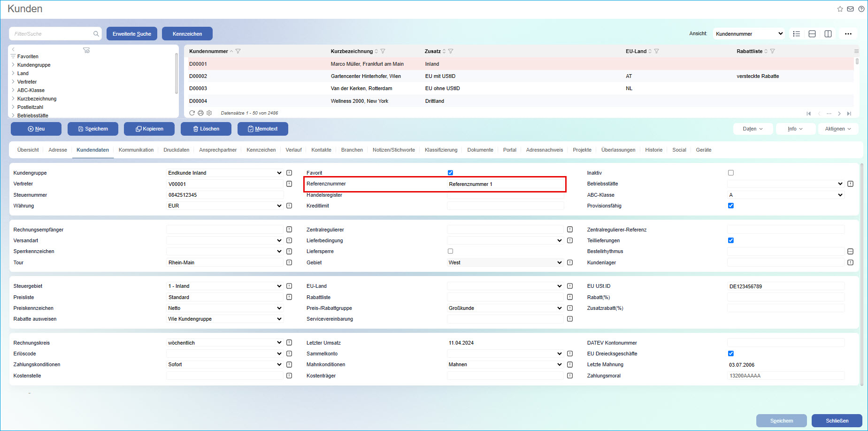This screenshot has height=431, width=868.
Task: Switch to the Dokumente tab
Action: coord(480,150)
